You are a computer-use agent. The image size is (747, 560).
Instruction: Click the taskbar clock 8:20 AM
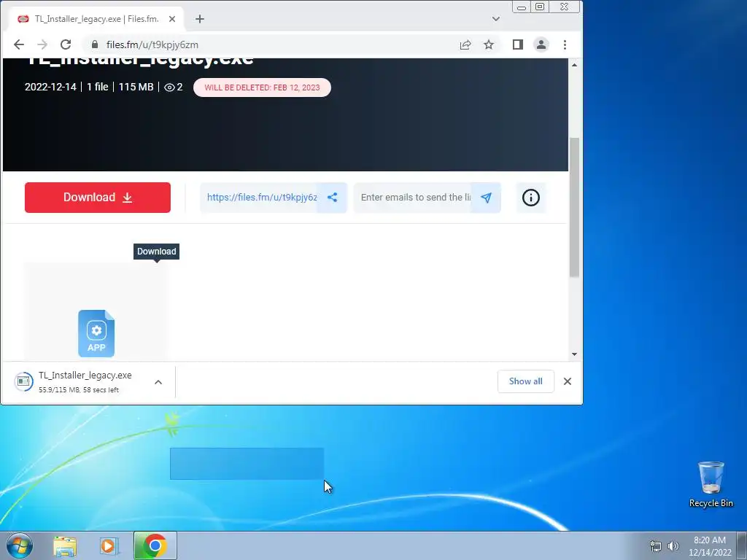click(x=709, y=546)
